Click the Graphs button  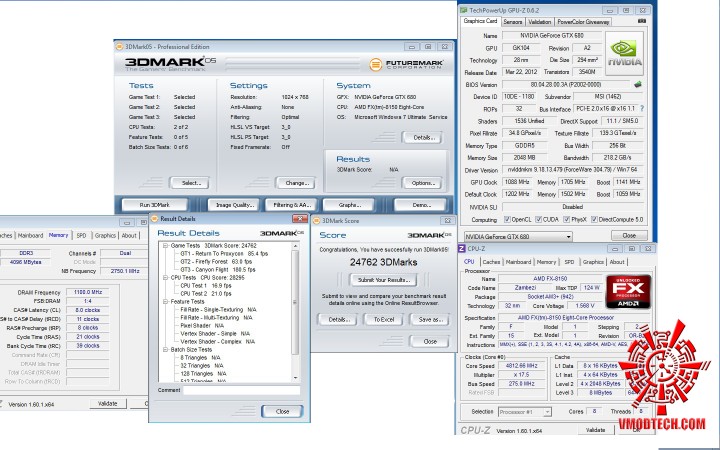[x=349, y=205]
